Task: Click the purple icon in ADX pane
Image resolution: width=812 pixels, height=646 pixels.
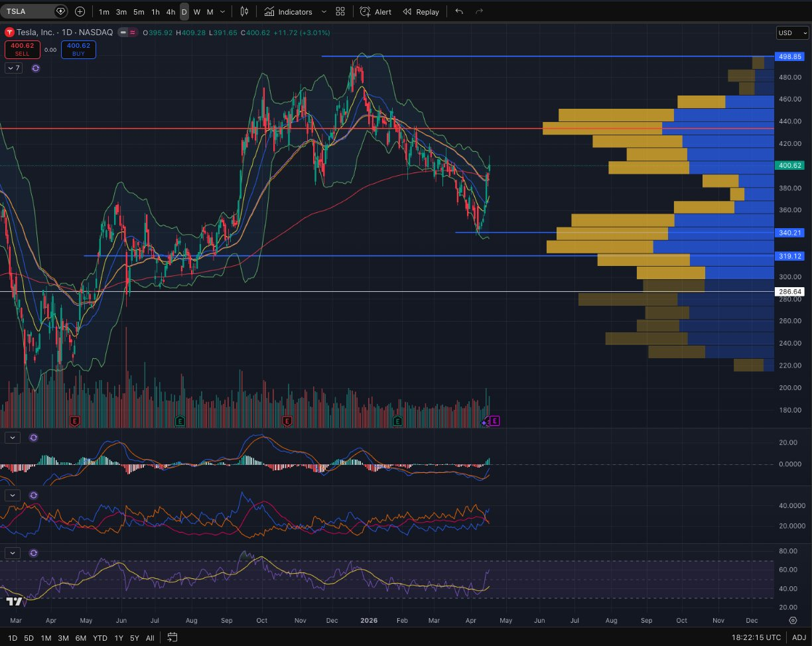Action: pos(34,495)
